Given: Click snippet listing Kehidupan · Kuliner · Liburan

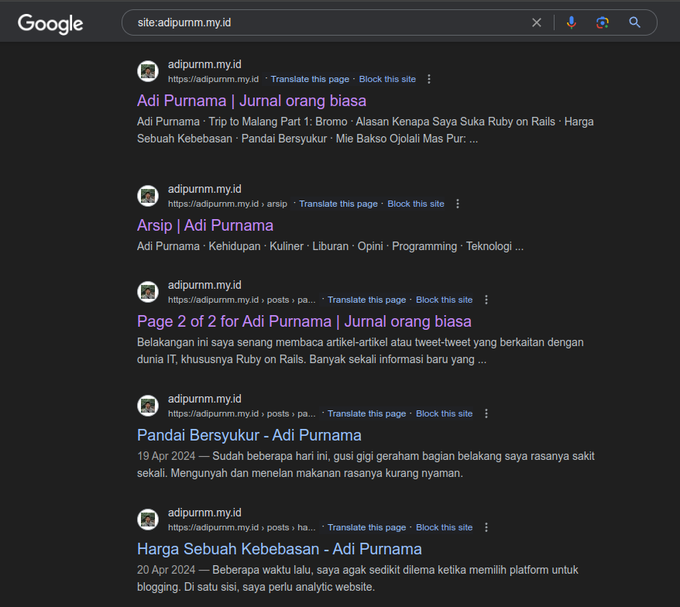Looking at the screenshot, I should click(330, 246).
